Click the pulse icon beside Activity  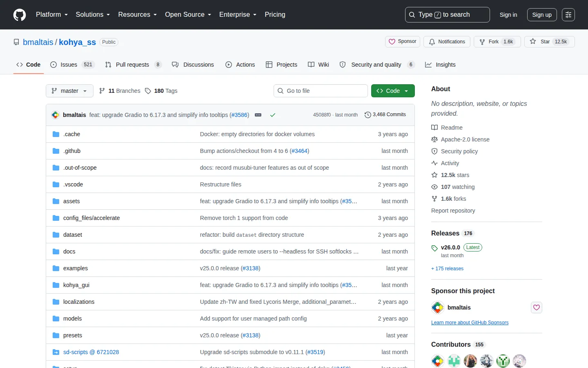[x=434, y=163]
